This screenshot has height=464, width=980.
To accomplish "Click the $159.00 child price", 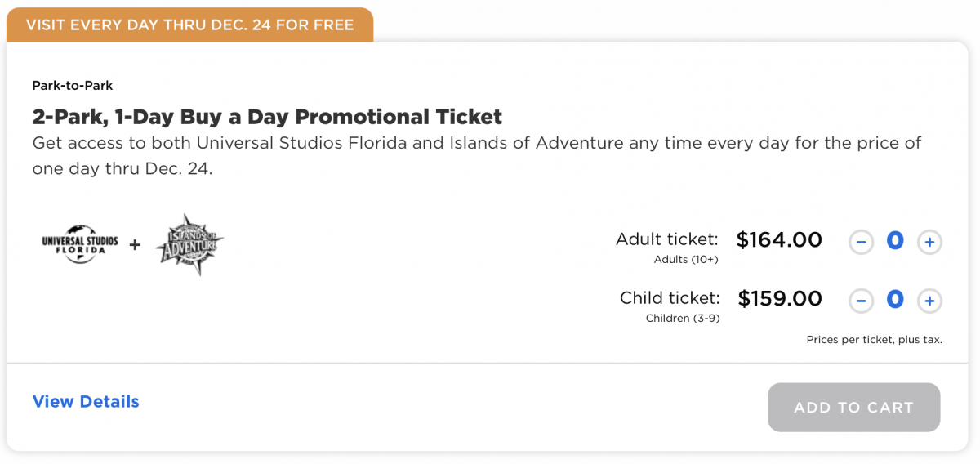I will [x=780, y=298].
